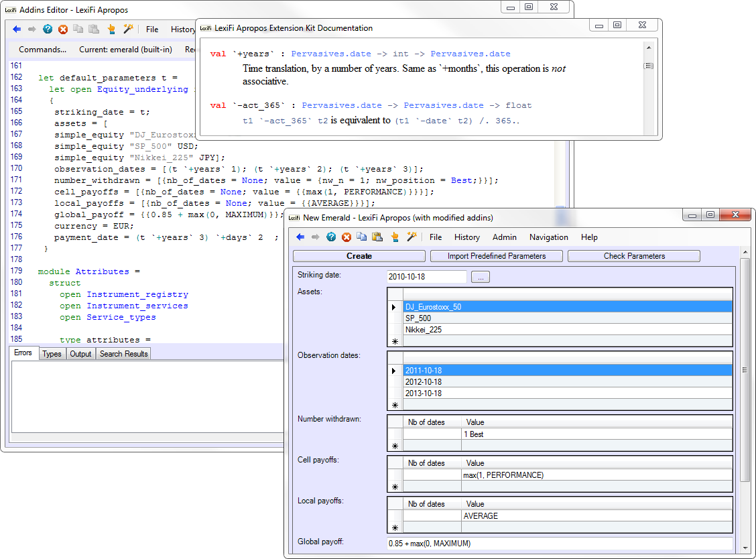This screenshot has width=756, height=559.
Task: Click the Global payoff input field
Action: coord(560,544)
